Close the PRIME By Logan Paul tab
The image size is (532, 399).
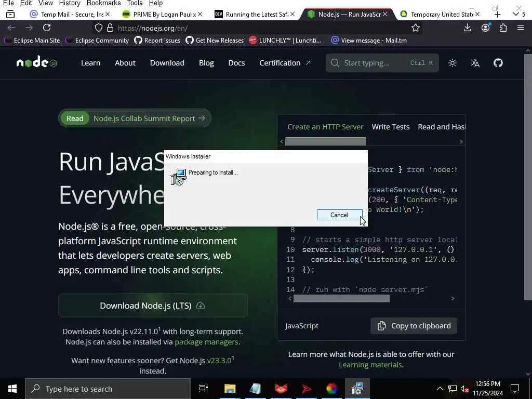200,14
